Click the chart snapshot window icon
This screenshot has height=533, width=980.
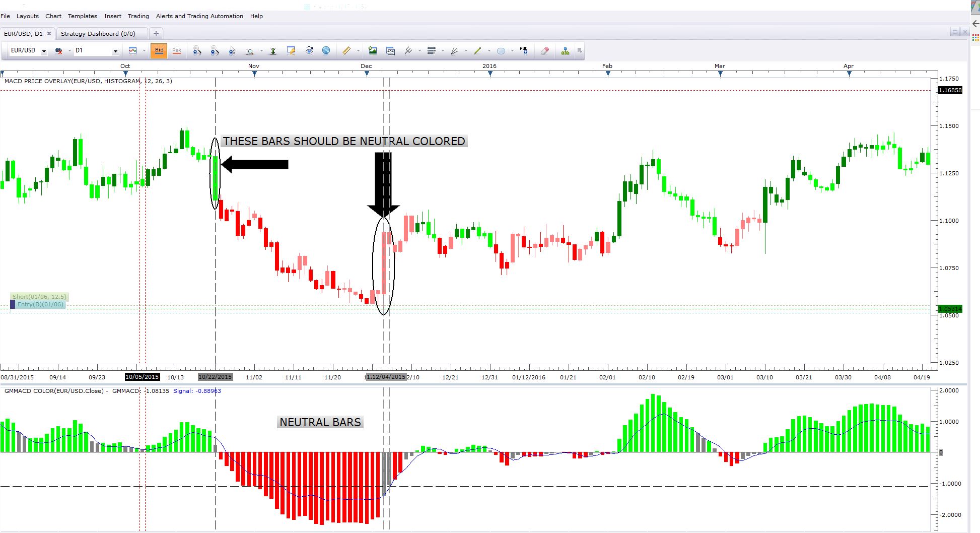tap(390, 50)
